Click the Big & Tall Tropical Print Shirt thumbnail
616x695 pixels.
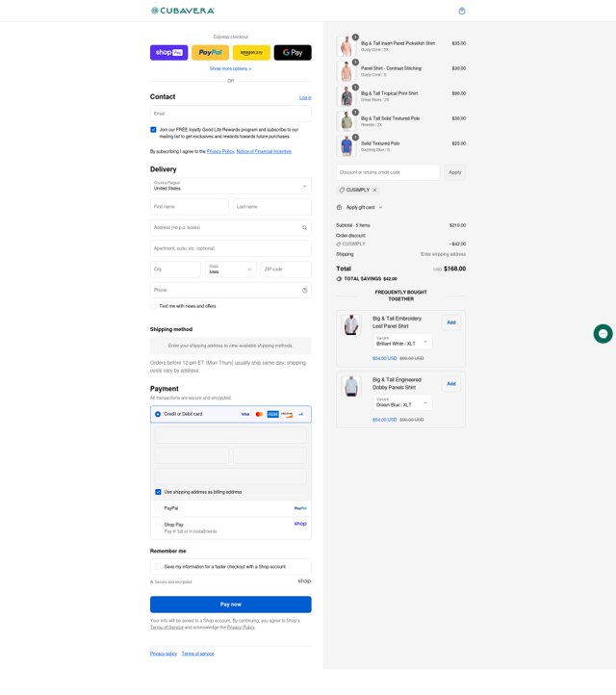pos(346,96)
